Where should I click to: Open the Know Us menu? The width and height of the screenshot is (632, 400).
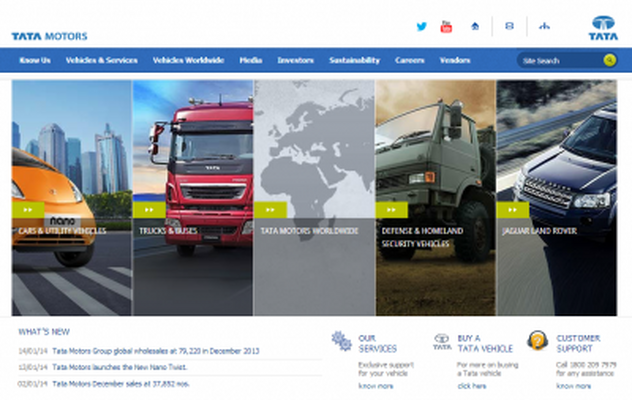pyautogui.click(x=35, y=60)
